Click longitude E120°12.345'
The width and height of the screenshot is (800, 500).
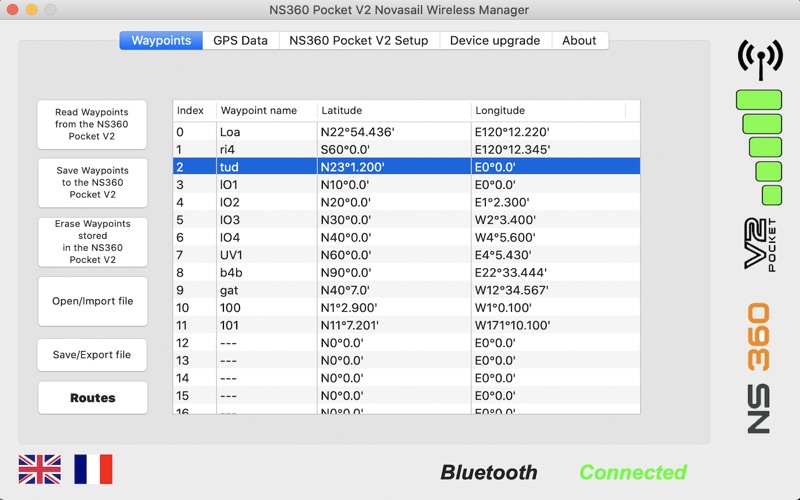tap(512, 149)
